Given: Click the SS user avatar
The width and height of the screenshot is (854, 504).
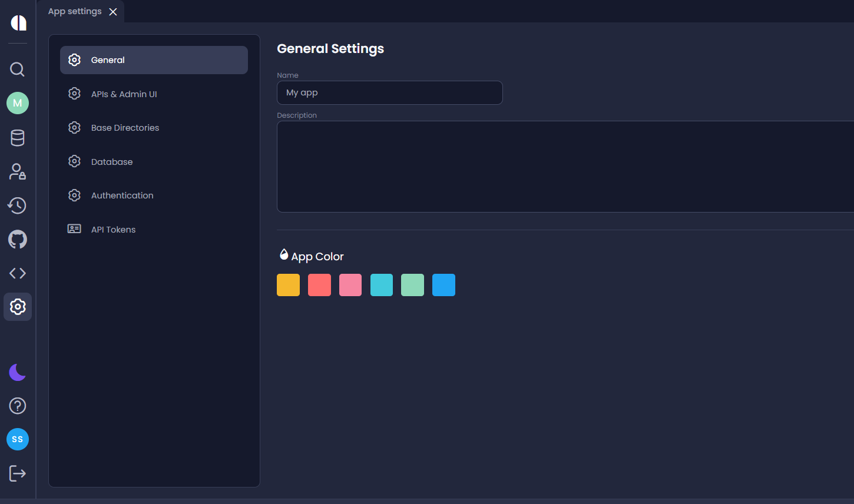Looking at the screenshot, I should [18, 439].
